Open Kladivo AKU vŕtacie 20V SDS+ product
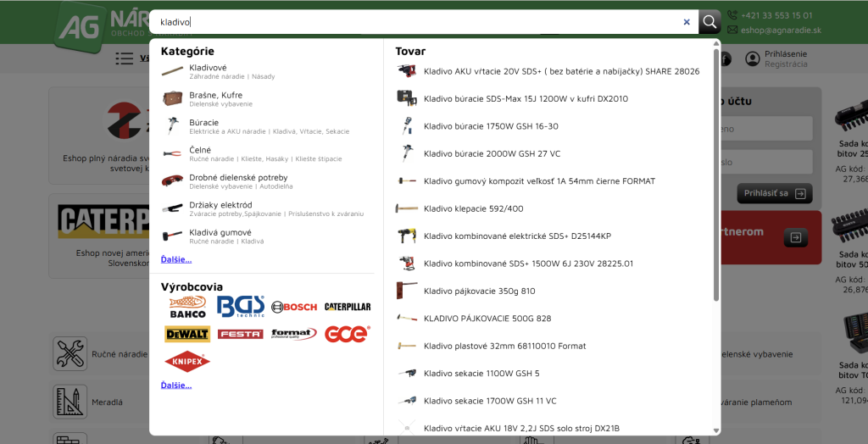Image resolution: width=868 pixels, height=444 pixels. pyautogui.click(x=561, y=71)
